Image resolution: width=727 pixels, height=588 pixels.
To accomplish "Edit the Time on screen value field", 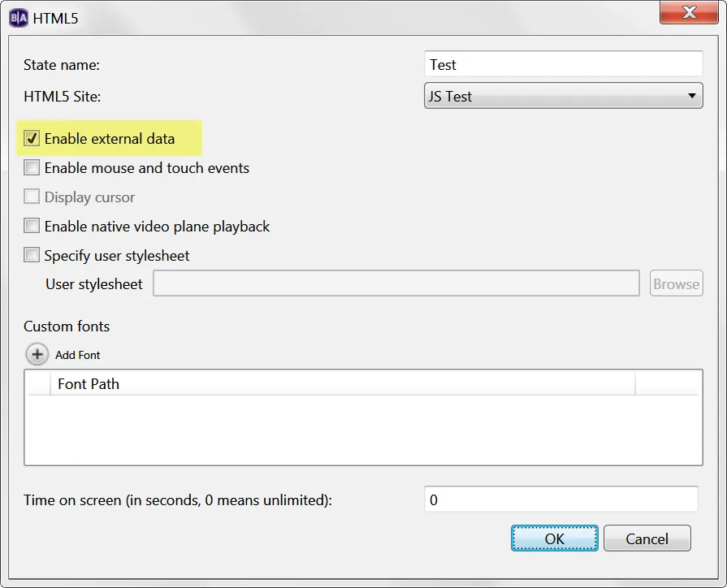I will pos(561,499).
